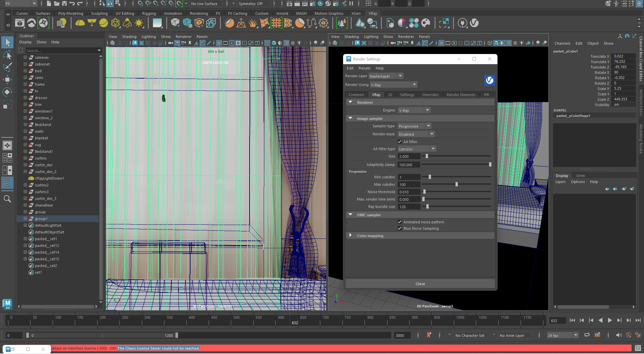
Task: Click the Outliner search field
Action: pyautogui.click(x=61, y=51)
